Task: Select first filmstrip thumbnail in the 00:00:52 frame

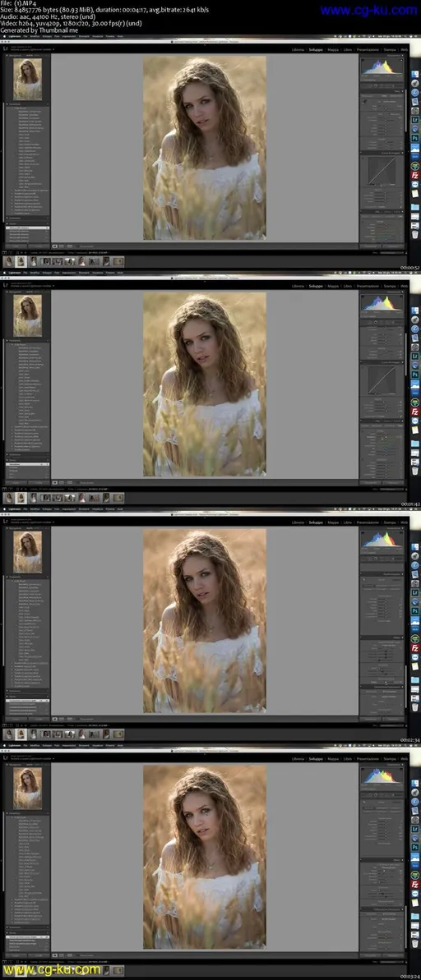Action: coord(9,261)
